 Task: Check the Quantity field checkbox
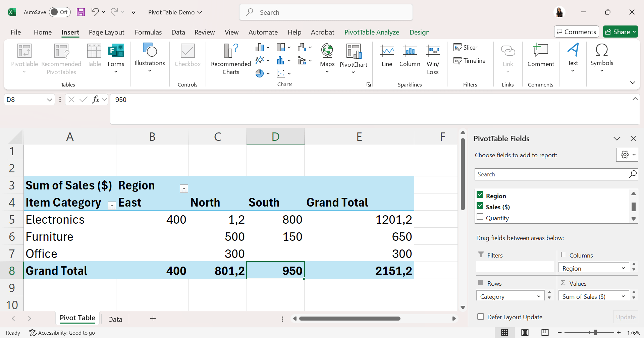(480, 217)
